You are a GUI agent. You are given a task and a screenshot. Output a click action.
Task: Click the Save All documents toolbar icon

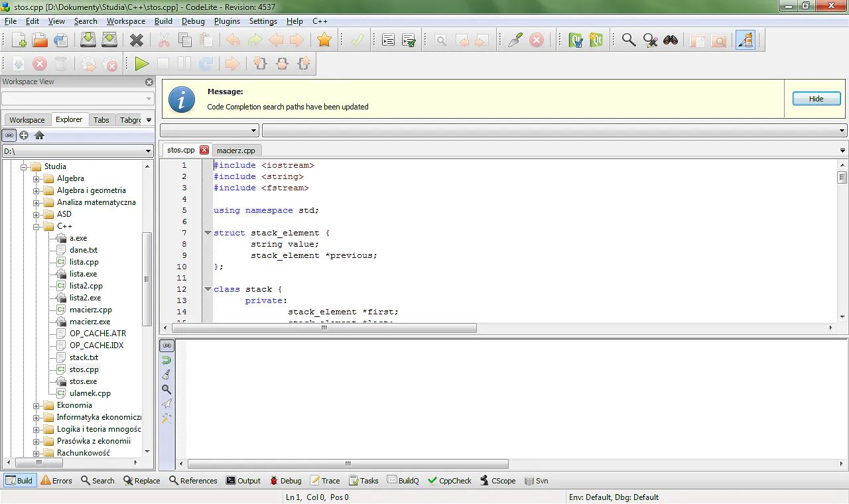coord(109,40)
